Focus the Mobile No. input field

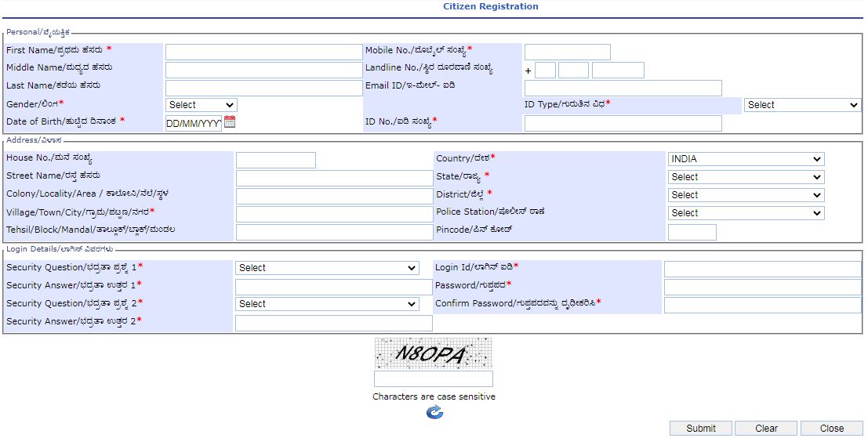(x=568, y=52)
